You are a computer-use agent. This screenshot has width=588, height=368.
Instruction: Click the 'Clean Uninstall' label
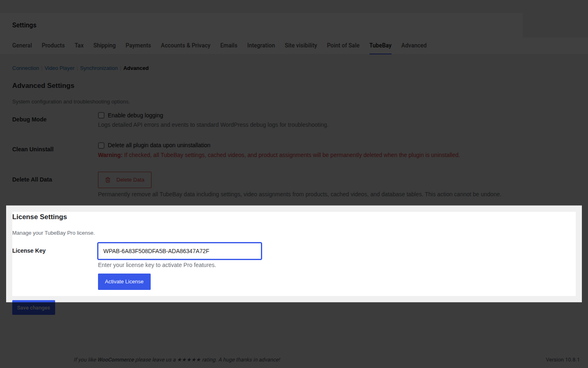33,149
